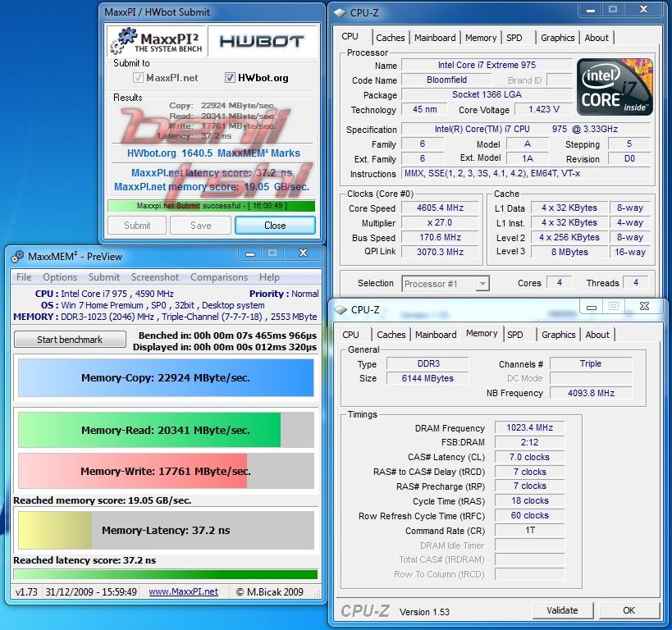This screenshot has width=672, height=630.
Task: Click the MaxxMEM² title bar gear icon
Action: point(17,256)
